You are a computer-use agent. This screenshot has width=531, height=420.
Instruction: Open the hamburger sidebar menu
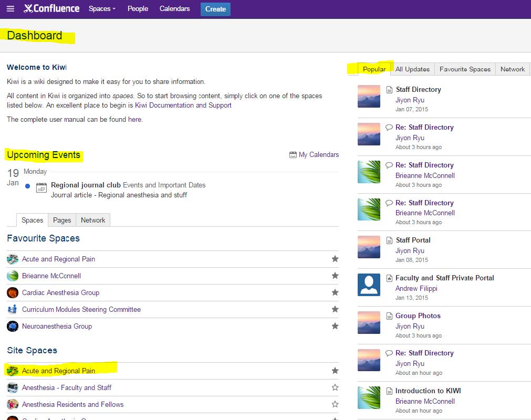11,9
